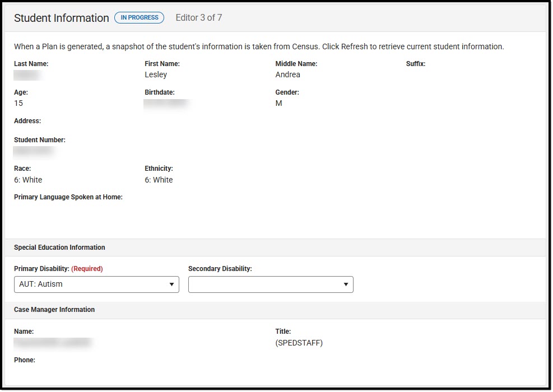Image resolution: width=553 pixels, height=392 pixels.
Task: Click the Last Name field value
Action: click(26, 74)
